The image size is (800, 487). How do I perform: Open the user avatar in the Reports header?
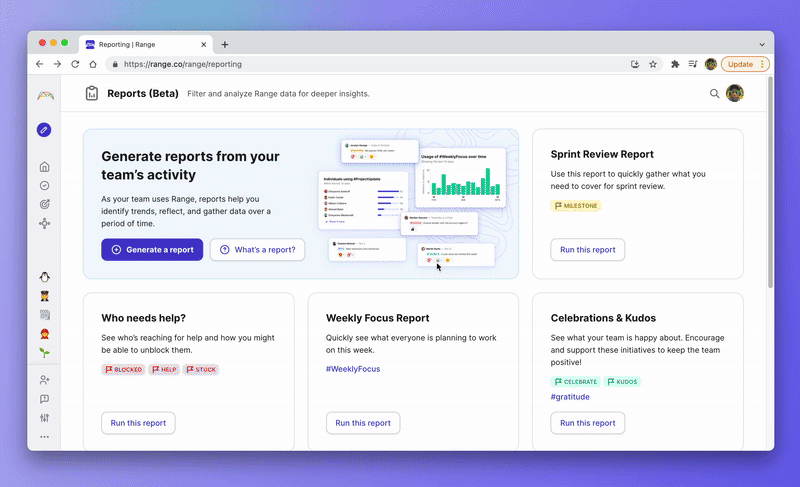[735, 93]
